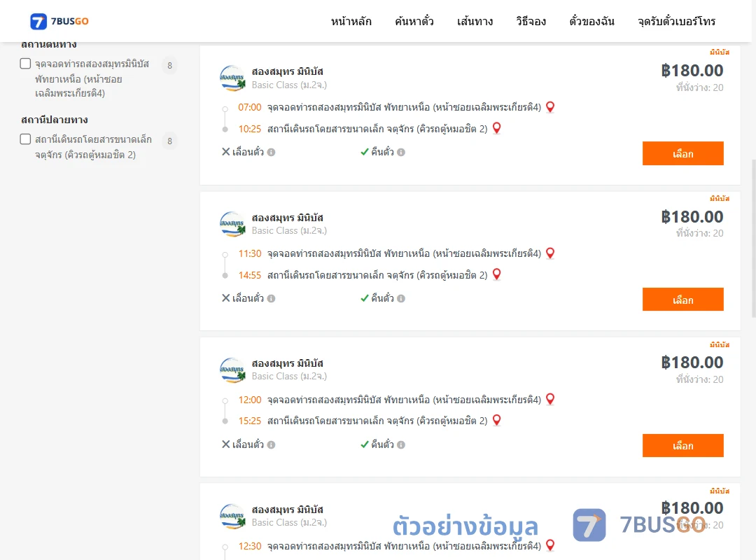756x560 pixels.
Task: Click คืนตั๋ว info icon on 12:00 trip
Action: coord(401,444)
